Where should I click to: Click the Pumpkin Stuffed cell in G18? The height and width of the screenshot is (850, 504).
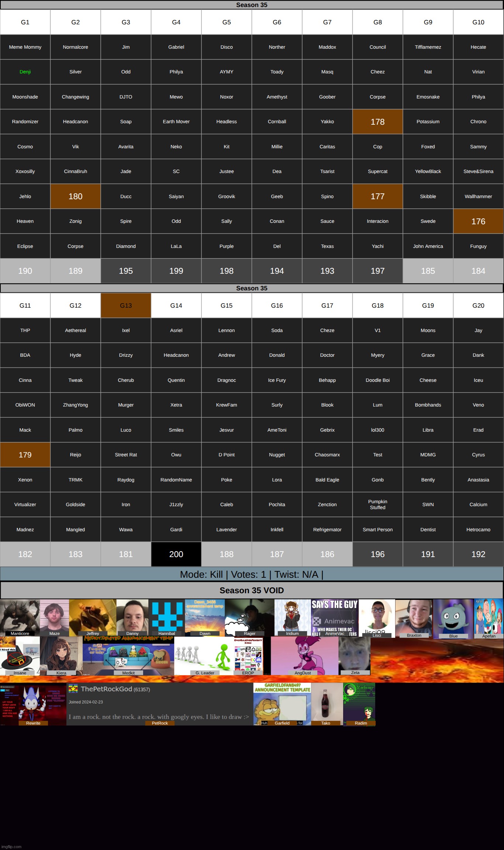(x=377, y=504)
